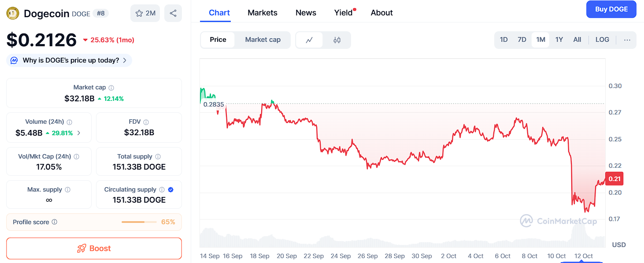
Task: Enable the LOG scale option
Action: click(x=602, y=40)
